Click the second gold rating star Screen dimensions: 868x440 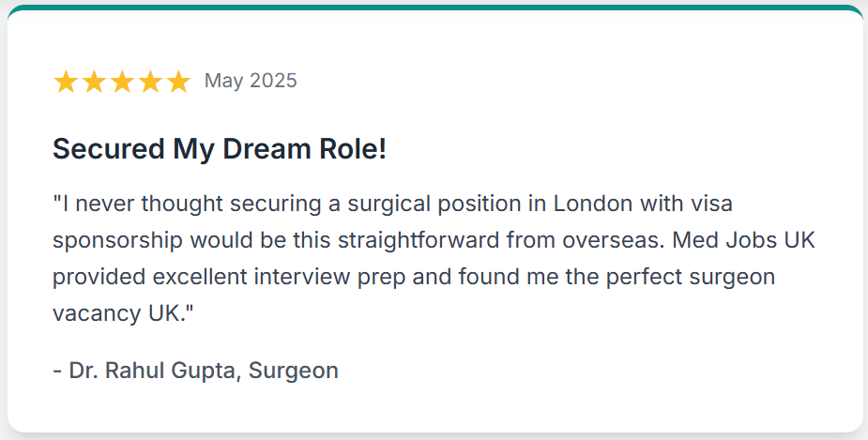point(94,82)
